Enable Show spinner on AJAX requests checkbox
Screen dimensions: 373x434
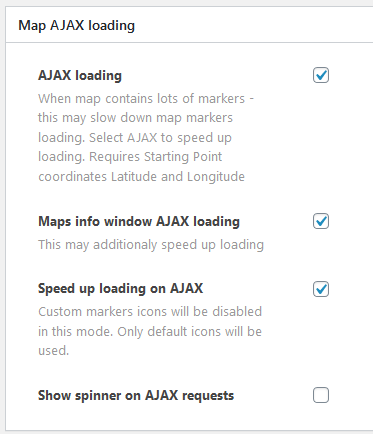click(x=321, y=395)
